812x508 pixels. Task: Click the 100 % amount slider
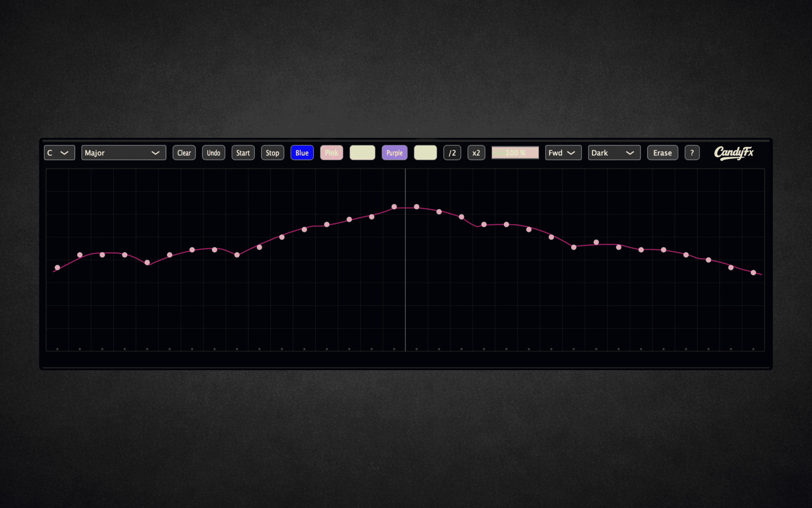515,153
